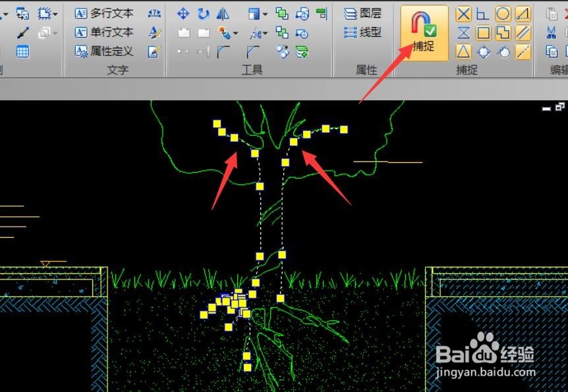Screen dimensions: 568x392
Task: Expand the pick selection dropdown arrow
Action: [235, 33]
